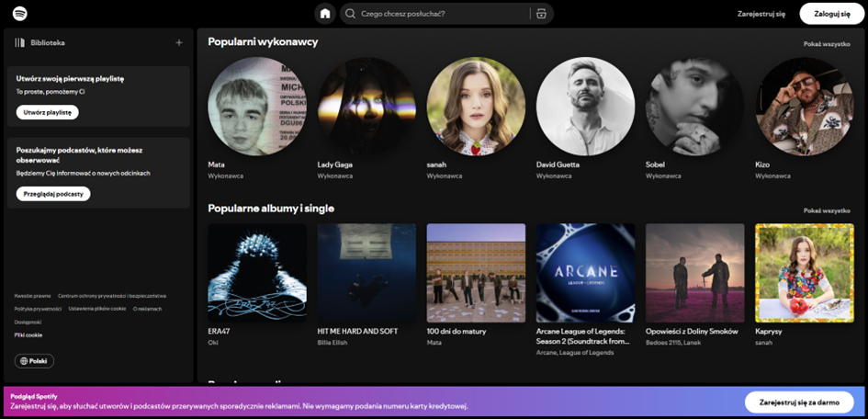Show all under 'Popularne albumy i single'
The width and height of the screenshot is (868, 419).
(x=827, y=211)
